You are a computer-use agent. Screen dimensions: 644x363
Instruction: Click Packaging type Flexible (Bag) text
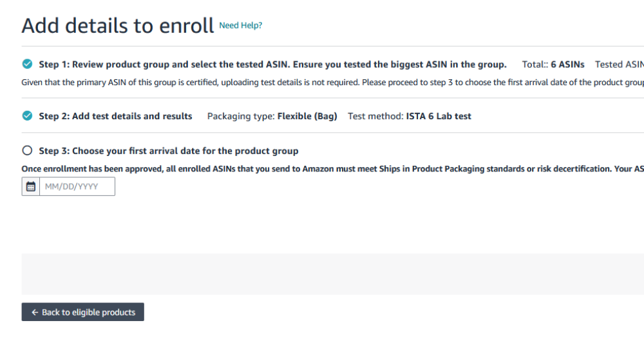[272, 117]
